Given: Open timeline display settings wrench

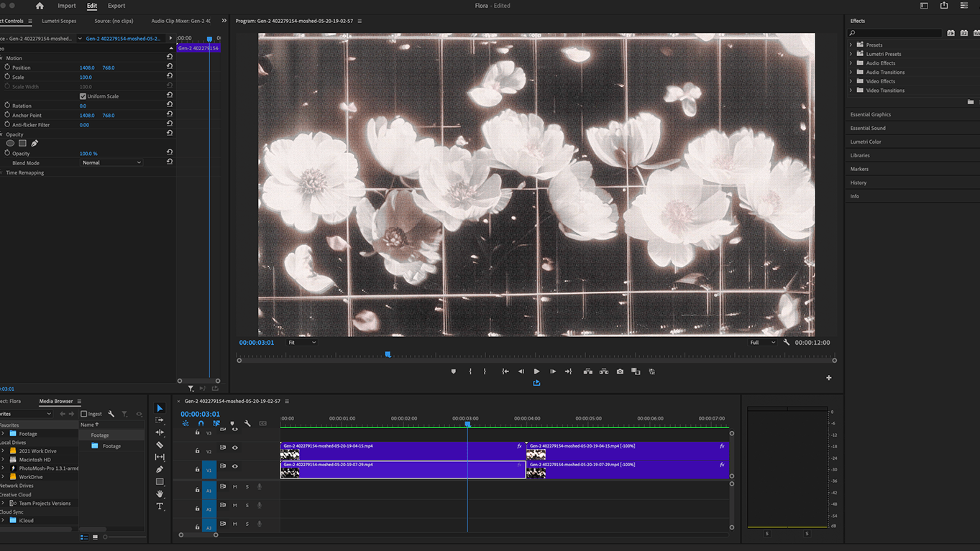Looking at the screenshot, I should 247,424.
